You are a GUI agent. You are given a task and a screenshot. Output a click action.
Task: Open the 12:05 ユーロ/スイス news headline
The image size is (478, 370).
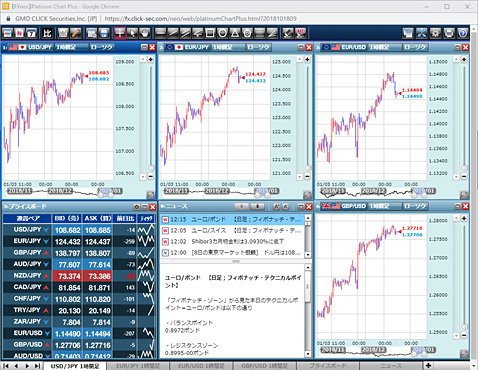(232, 230)
